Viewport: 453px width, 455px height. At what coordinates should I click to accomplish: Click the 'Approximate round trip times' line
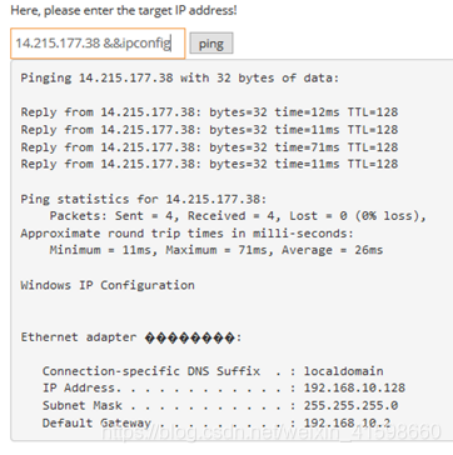(x=187, y=234)
